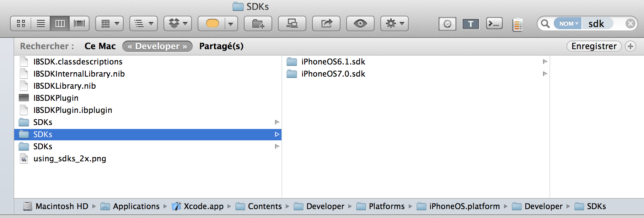Image resolution: width=644 pixels, height=218 pixels.
Task: Clear the sdk search field
Action: pyautogui.click(x=630, y=24)
